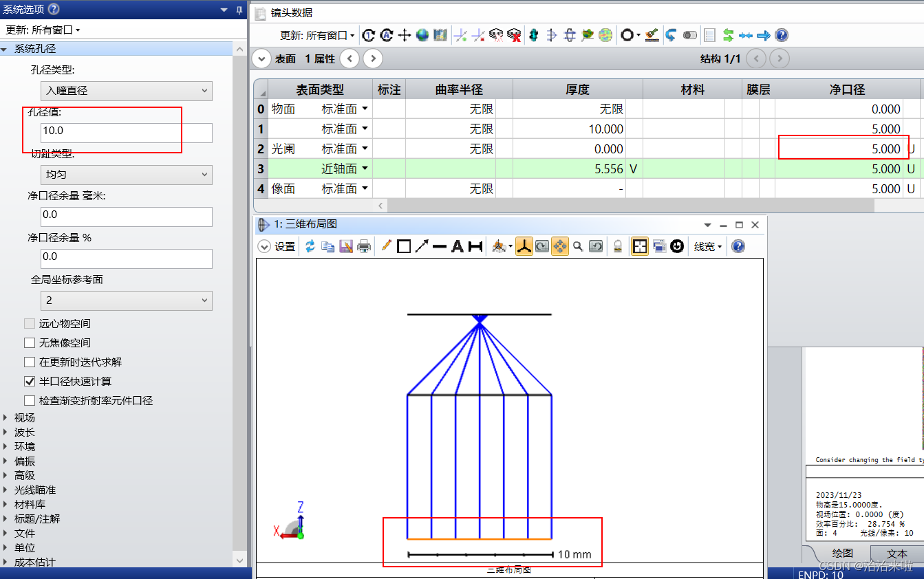Pin the System Options panel

pos(239,10)
